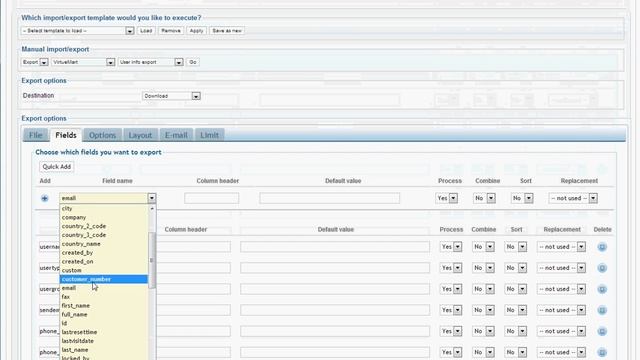Delete the sendemail field row
This screenshot has height=360, width=640.
pyautogui.click(x=602, y=310)
